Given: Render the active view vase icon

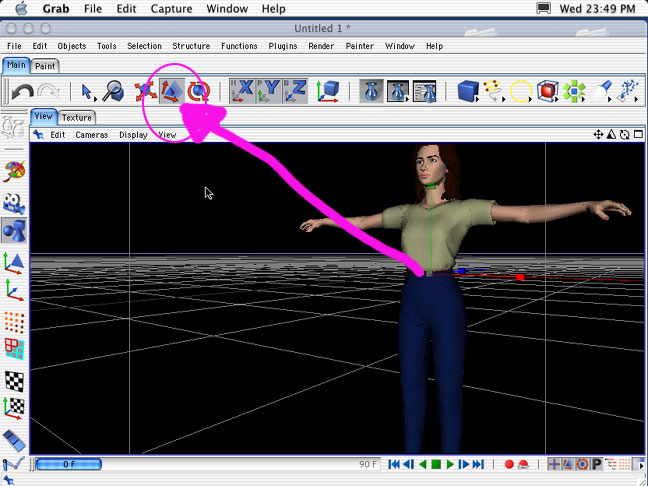Looking at the screenshot, I should coord(372,91).
